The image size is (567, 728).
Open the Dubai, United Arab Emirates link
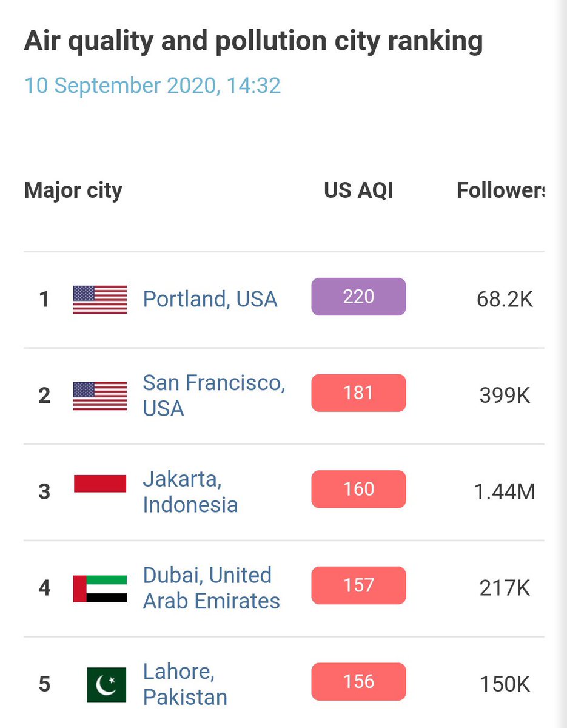211,588
